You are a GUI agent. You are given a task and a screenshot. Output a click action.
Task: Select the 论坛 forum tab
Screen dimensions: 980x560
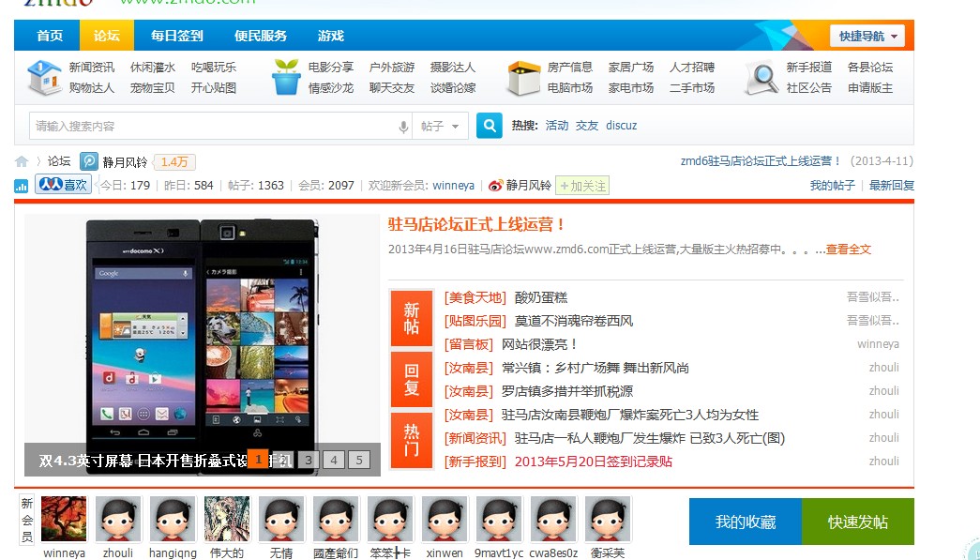click(x=107, y=36)
